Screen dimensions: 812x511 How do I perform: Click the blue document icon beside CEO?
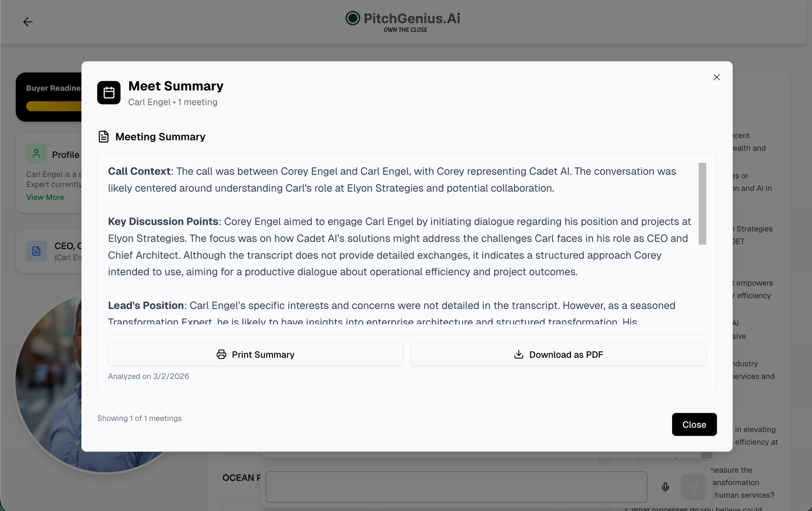[x=36, y=251]
